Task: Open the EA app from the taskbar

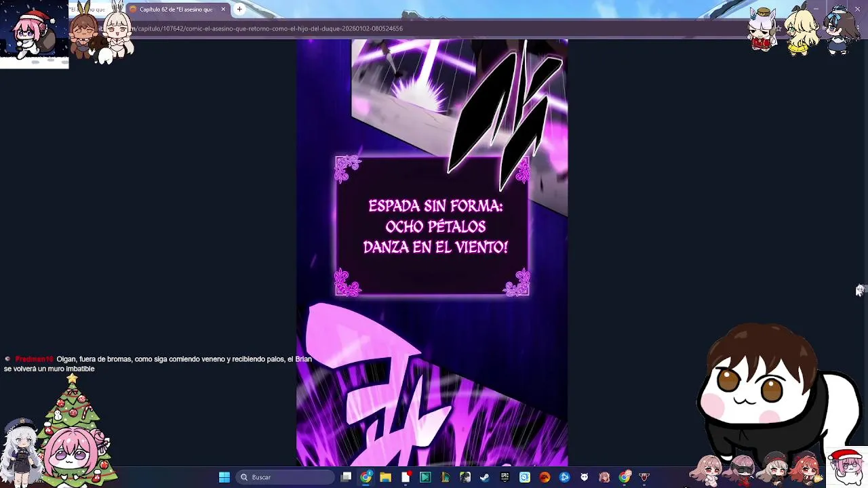Action: [545, 477]
